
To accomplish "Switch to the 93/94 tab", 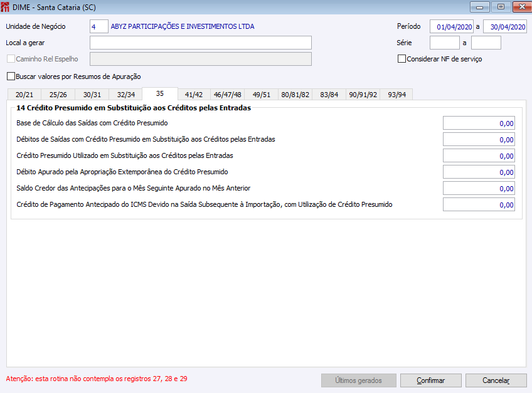I will click(x=396, y=95).
